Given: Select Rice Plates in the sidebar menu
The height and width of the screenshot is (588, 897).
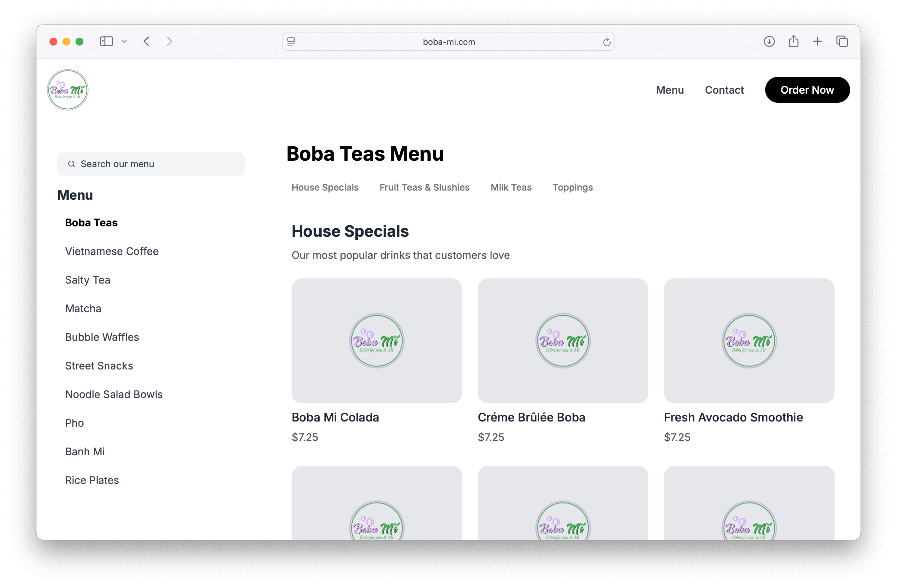Looking at the screenshot, I should [x=92, y=480].
